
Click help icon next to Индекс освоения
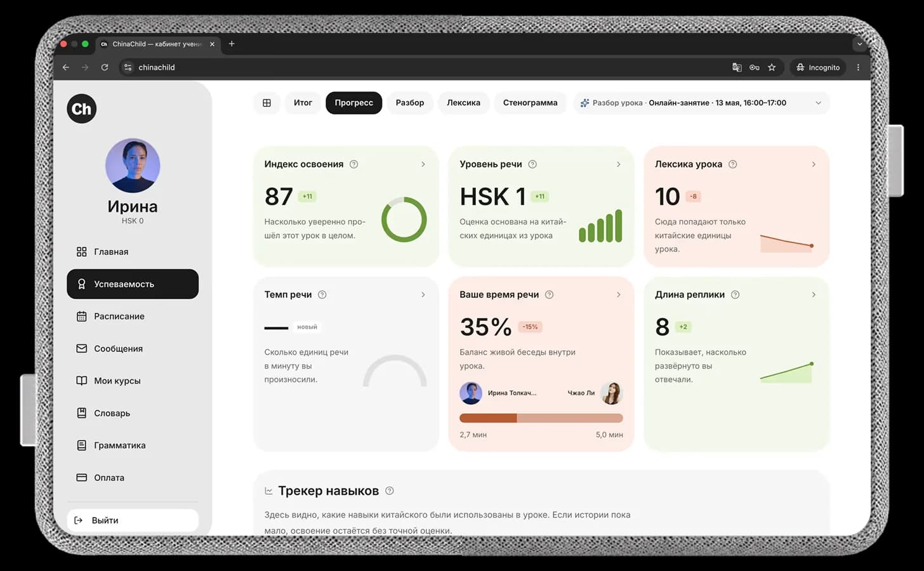click(x=354, y=164)
